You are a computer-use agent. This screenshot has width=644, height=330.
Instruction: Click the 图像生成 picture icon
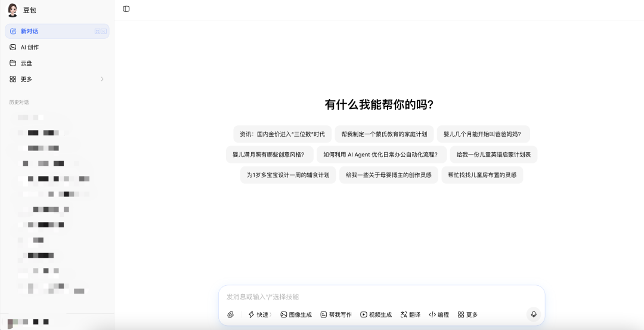coord(283,315)
